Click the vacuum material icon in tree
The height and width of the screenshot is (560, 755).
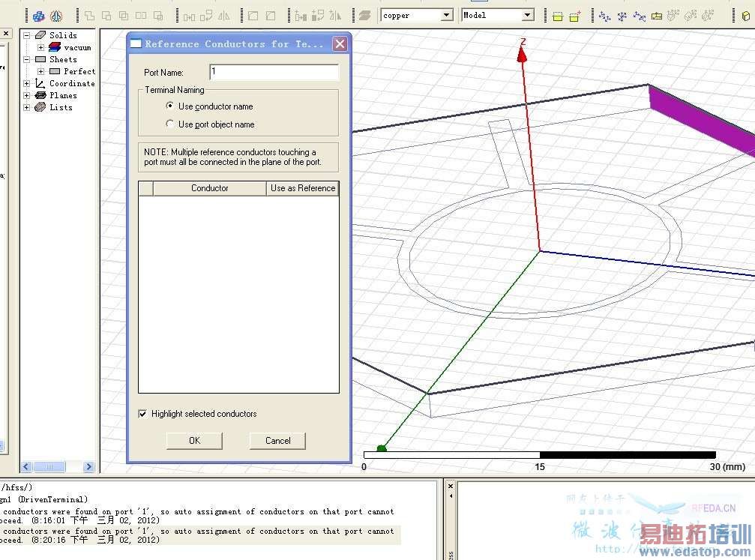click(x=55, y=47)
